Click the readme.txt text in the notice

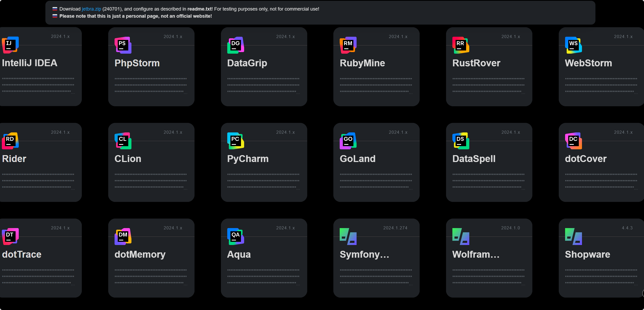click(199, 9)
